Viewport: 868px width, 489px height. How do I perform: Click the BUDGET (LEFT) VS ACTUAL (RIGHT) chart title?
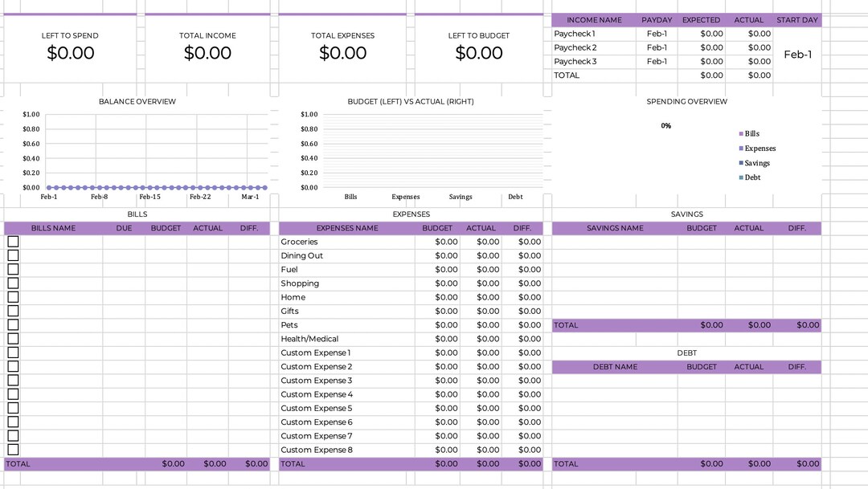tap(411, 102)
